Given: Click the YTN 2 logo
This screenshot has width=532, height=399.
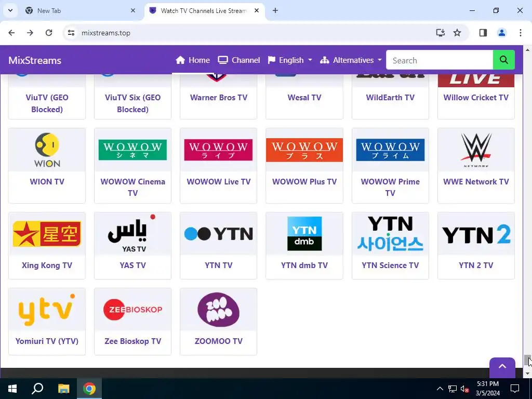Looking at the screenshot, I should click(476, 234).
